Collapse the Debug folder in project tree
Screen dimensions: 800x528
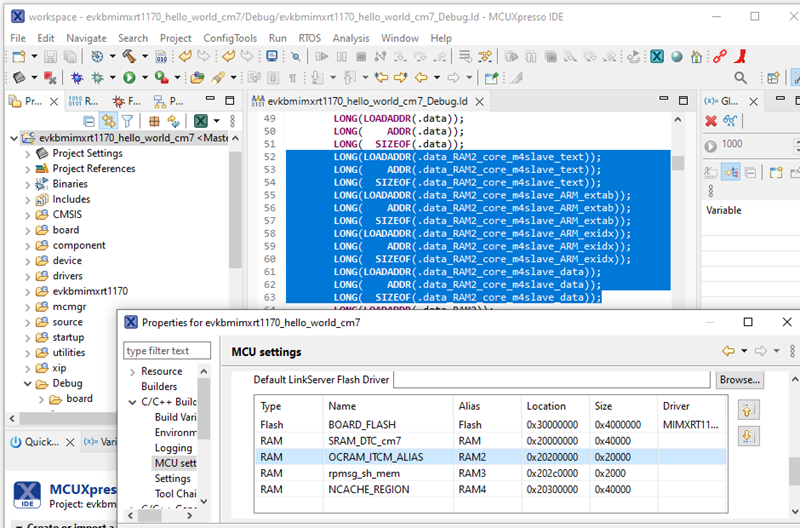pos(28,384)
